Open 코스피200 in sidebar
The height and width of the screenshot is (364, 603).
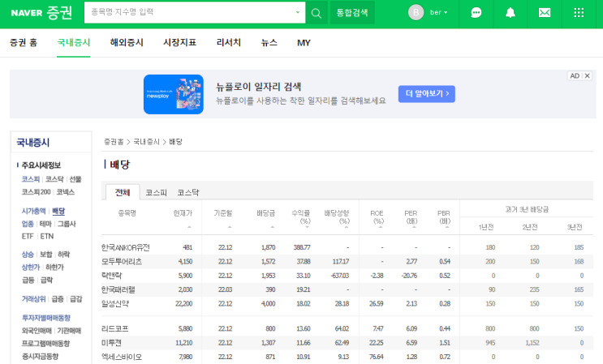(37, 192)
